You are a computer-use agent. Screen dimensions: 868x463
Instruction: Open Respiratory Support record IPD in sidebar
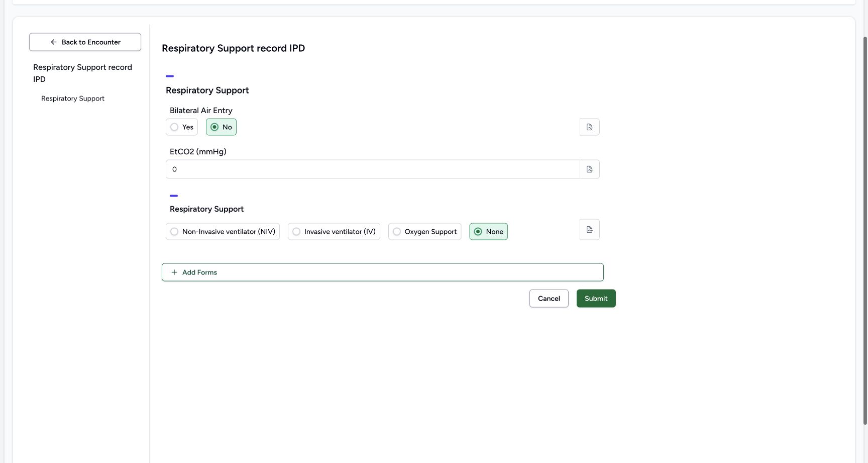click(83, 73)
